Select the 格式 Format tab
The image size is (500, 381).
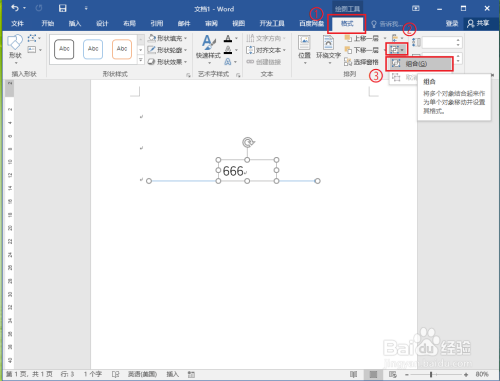point(347,23)
